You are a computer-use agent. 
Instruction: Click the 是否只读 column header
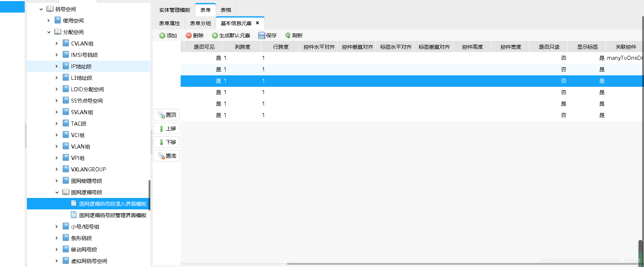[549, 47]
